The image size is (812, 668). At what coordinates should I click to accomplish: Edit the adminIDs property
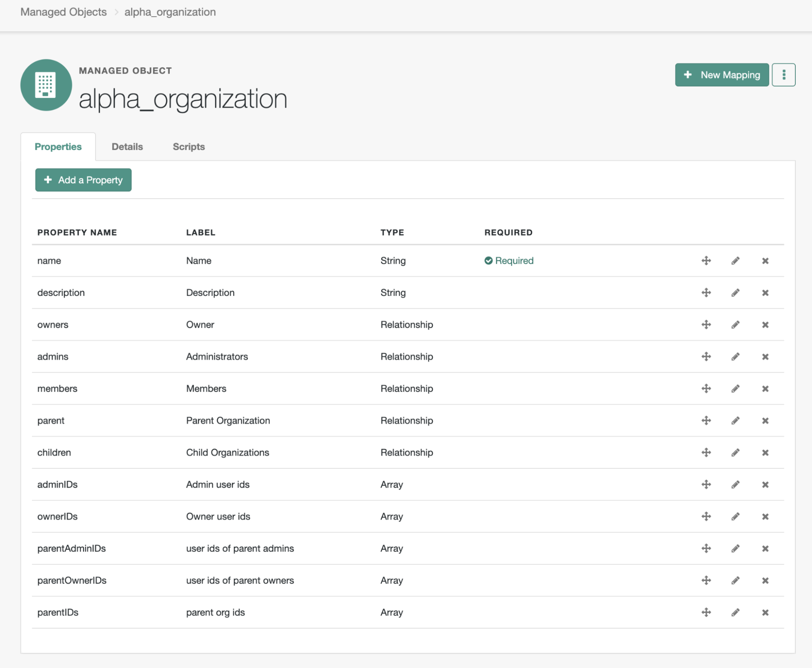pyautogui.click(x=735, y=484)
